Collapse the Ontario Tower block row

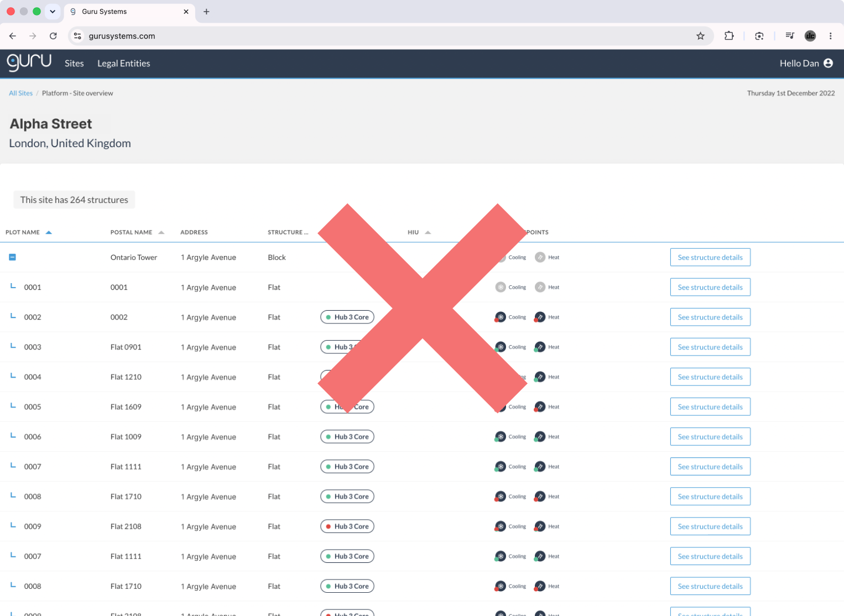[12, 257]
